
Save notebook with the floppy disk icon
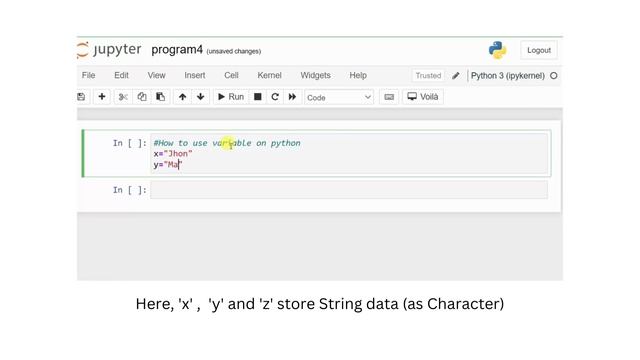click(x=81, y=97)
